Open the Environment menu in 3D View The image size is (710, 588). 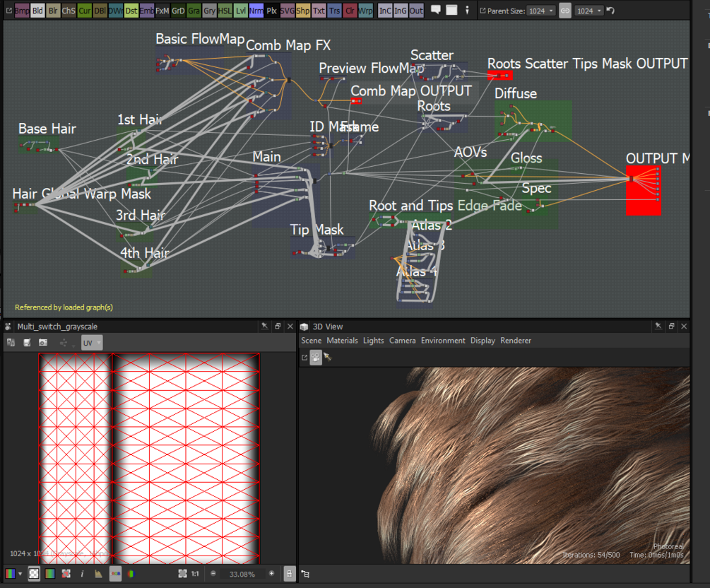pyautogui.click(x=443, y=340)
